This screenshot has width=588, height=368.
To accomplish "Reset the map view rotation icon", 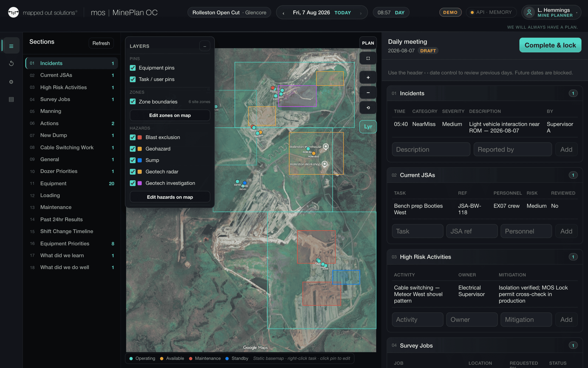I will pos(368,108).
